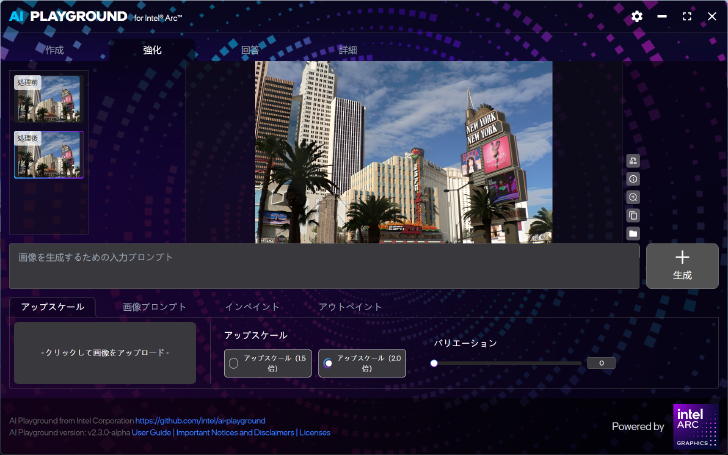The width and height of the screenshot is (728, 455).
Task: Select the インペイント sub-tab
Action: (x=252, y=307)
